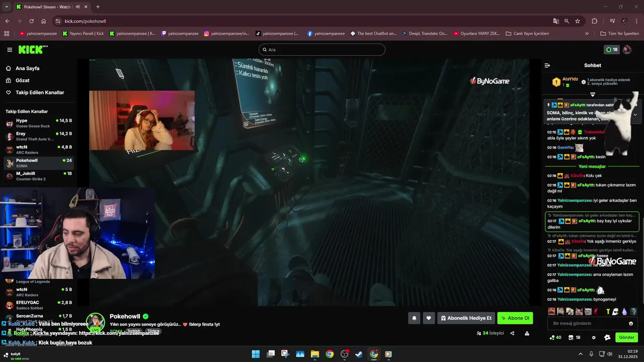The width and height of the screenshot is (644, 362).
Task: Show more bookmarks with the double chevron
Action: tap(587, 34)
